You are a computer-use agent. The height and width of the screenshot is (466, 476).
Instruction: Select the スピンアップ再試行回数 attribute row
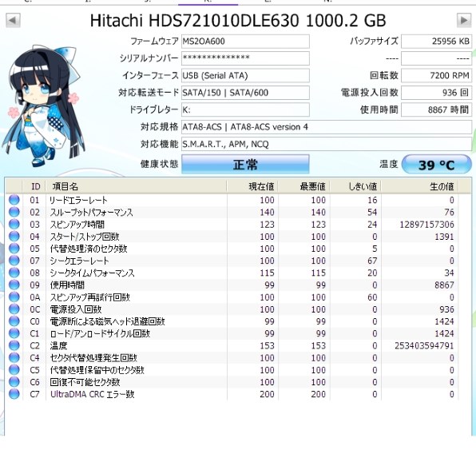(x=232, y=297)
